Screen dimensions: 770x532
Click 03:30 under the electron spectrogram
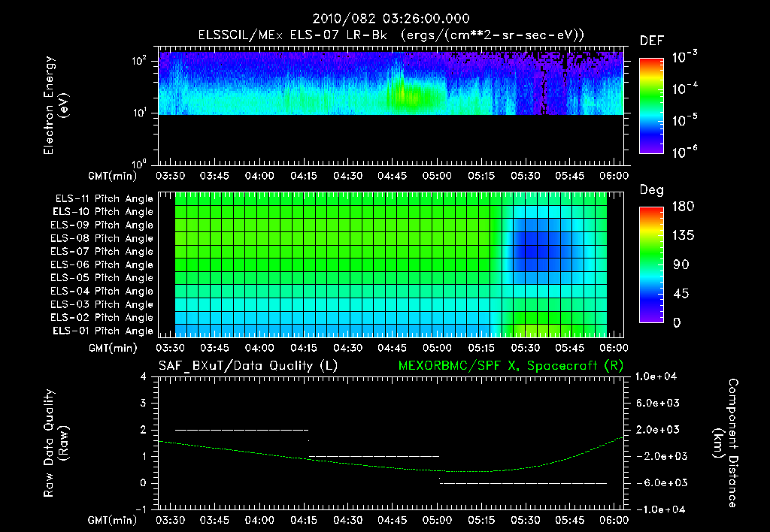171,176
